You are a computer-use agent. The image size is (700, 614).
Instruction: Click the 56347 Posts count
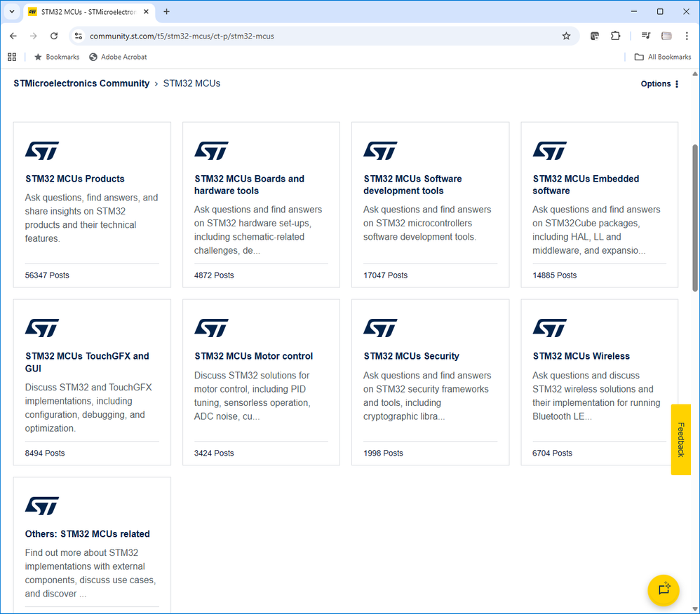(47, 275)
